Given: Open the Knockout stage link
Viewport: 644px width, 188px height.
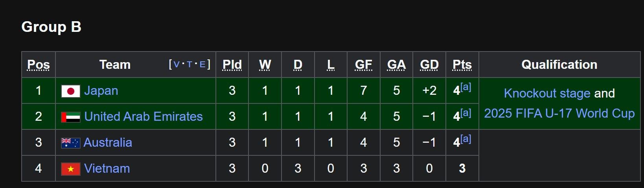Looking at the screenshot, I should pyautogui.click(x=547, y=94).
